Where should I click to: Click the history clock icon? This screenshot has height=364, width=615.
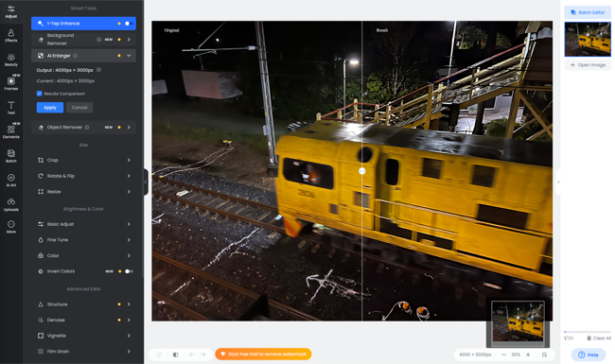(159, 355)
